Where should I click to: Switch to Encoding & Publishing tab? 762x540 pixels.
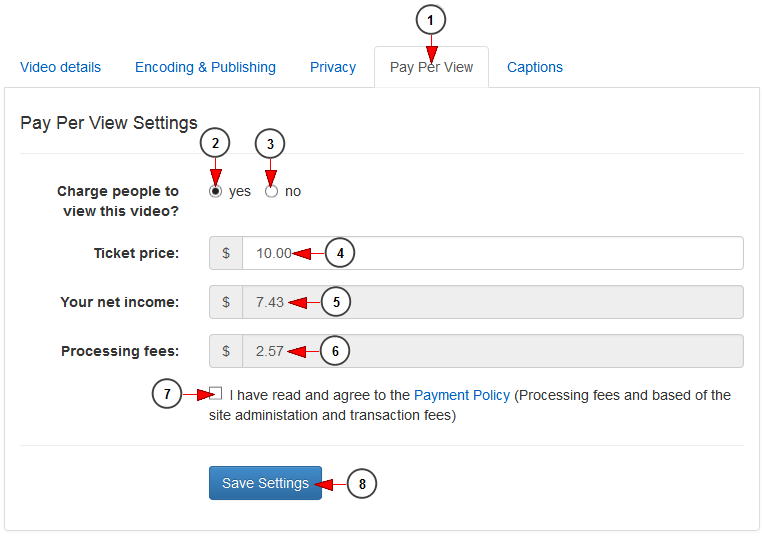pyautogui.click(x=205, y=67)
